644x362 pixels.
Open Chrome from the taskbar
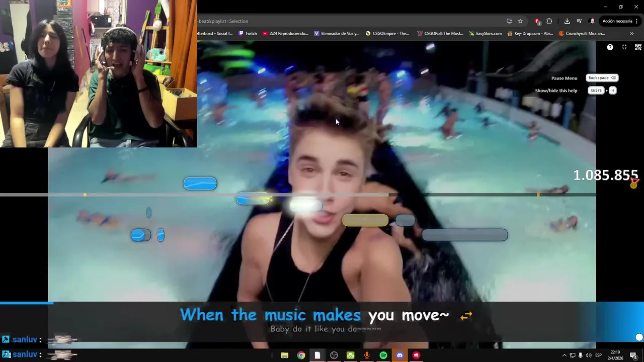click(301, 355)
